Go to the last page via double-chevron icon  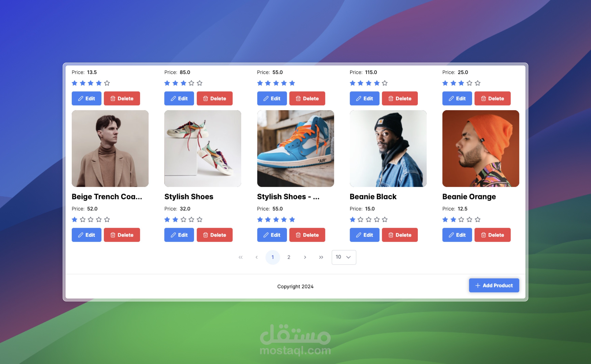coord(321,257)
